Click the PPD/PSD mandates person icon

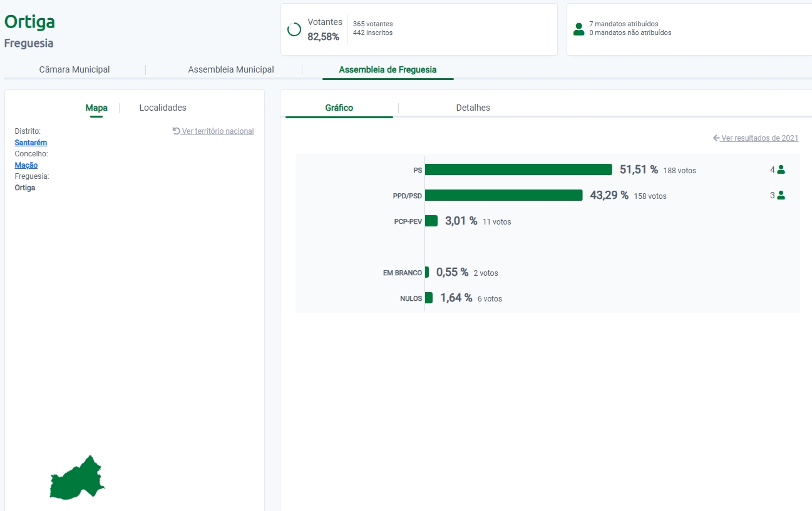(x=781, y=195)
